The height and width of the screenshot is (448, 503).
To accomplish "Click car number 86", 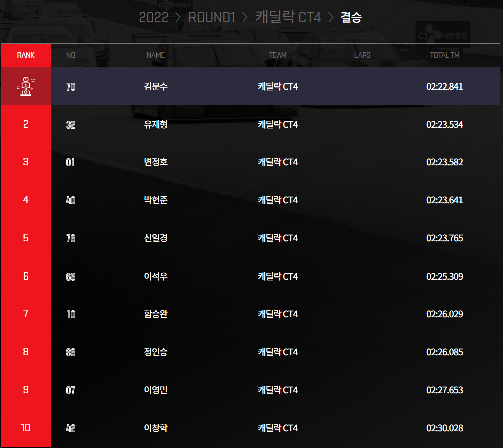I will [x=71, y=352].
